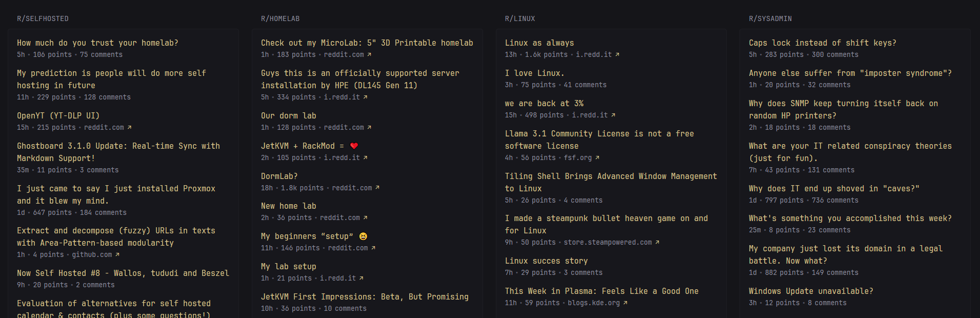Click the external link arrow next to store.steampowered.com
The height and width of the screenshot is (318, 980).
point(657,243)
